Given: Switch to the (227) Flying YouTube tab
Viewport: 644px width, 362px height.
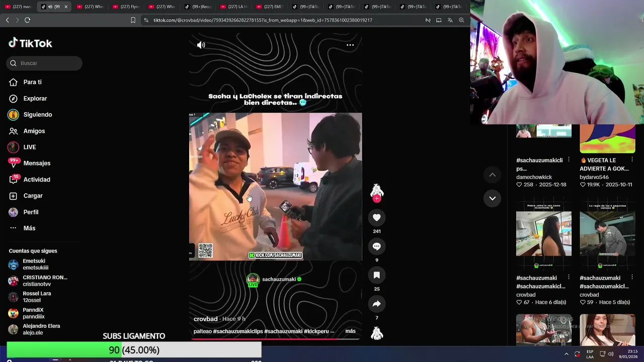Looking at the screenshot, I should (126, 7).
